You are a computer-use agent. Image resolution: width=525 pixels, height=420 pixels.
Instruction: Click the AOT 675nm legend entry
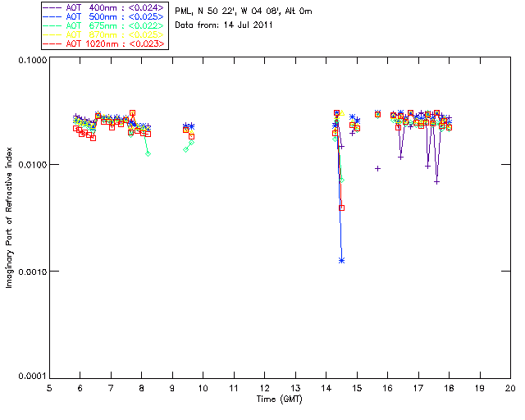point(104,25)
